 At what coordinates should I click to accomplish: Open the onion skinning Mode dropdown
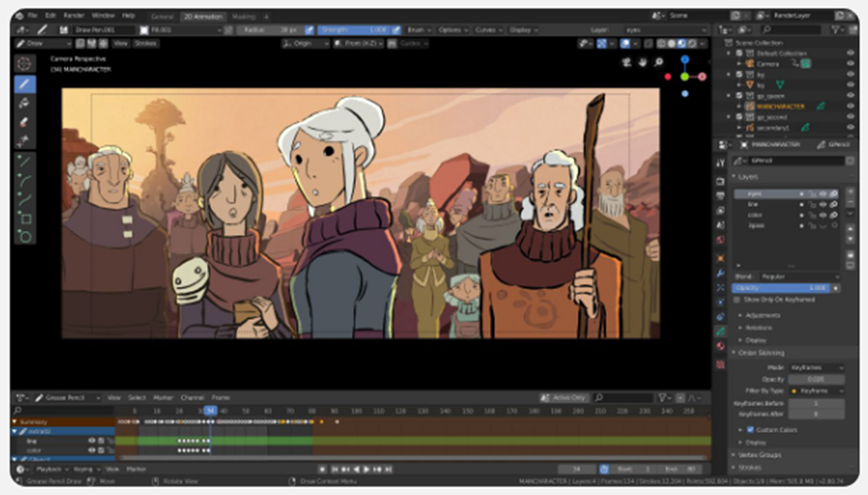click(815, 367)
